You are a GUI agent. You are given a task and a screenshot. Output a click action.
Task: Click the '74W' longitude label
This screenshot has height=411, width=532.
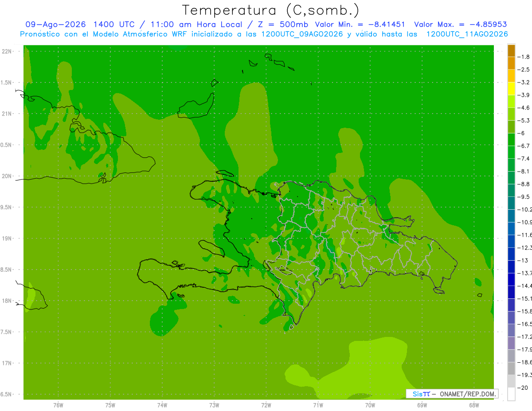pyautogui.click(x=162, y=405)
